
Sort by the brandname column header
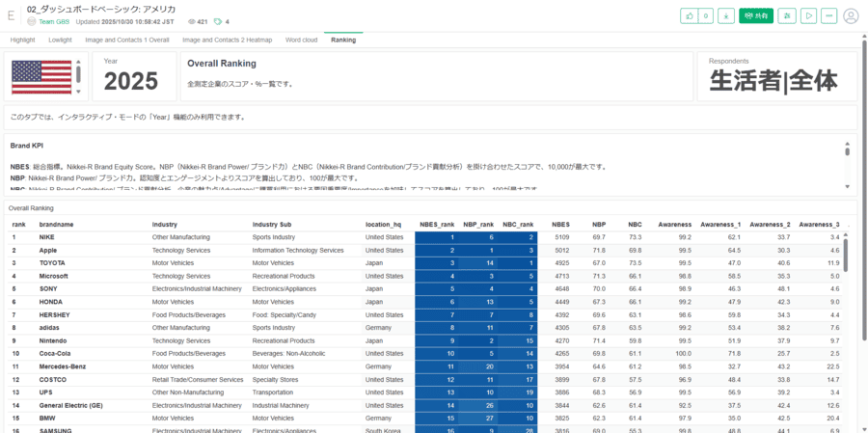tap(57, 225)
